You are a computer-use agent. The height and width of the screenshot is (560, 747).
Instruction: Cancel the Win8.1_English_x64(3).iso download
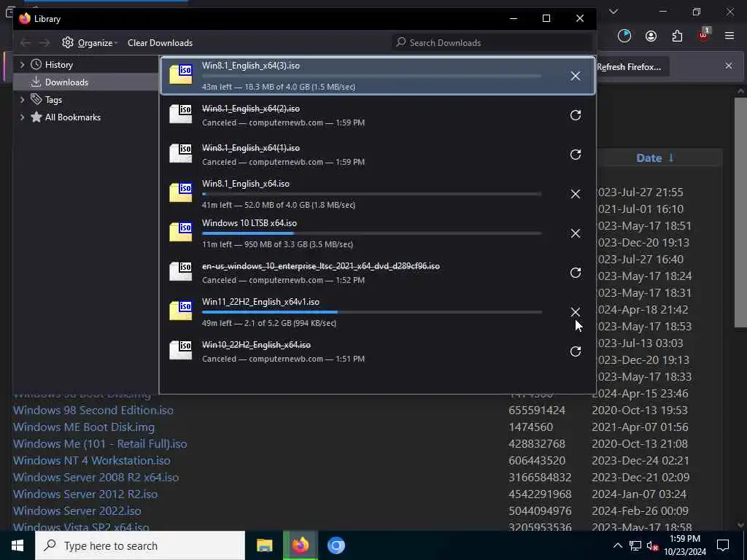pyautogui.click(x=575, y=76)
